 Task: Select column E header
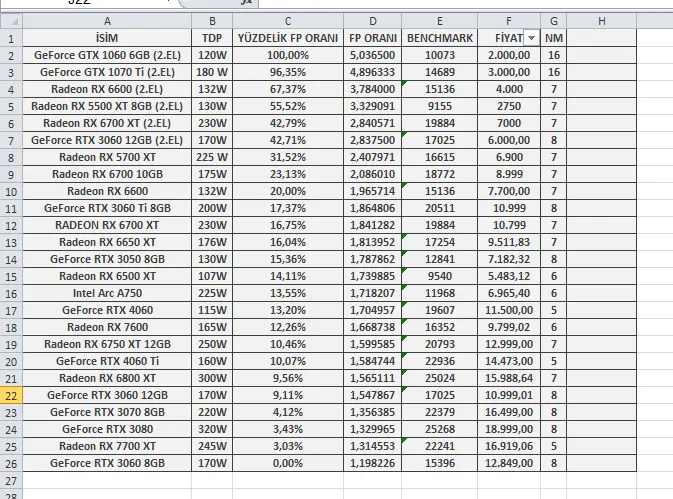[440, 21]
